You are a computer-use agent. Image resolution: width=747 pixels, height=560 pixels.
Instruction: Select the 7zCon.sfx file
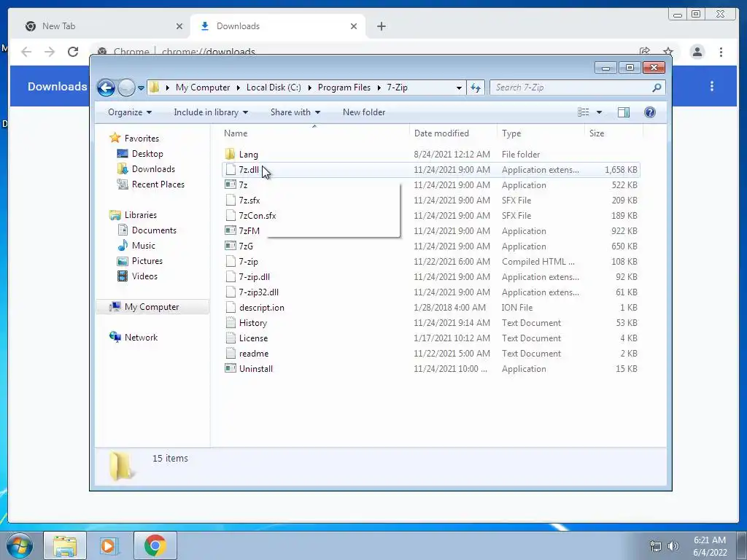click(258, 216)
